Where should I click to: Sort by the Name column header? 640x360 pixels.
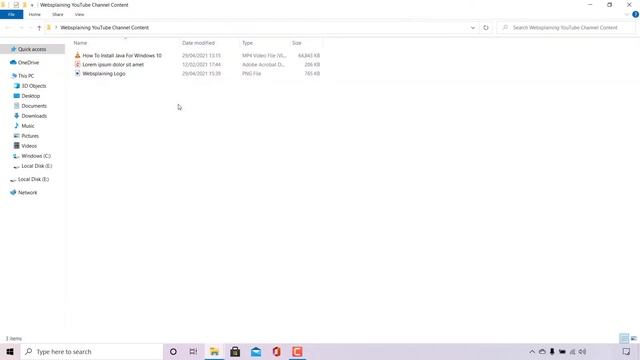(x=80, y=43)
